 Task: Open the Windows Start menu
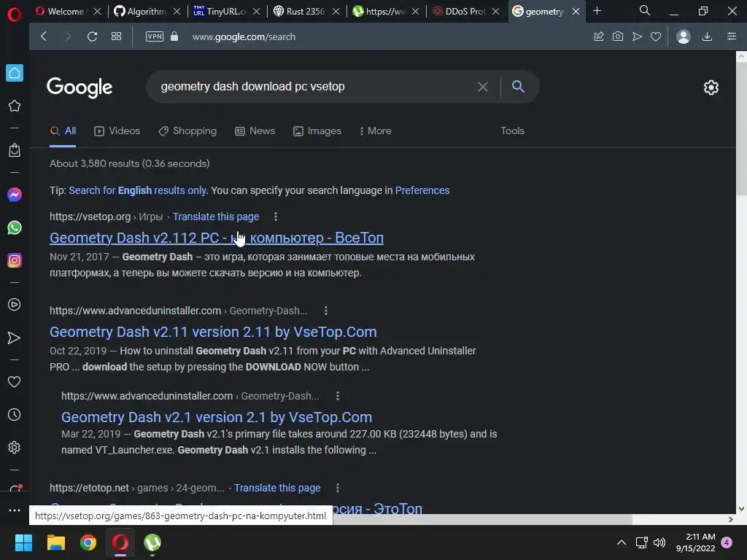[23, 542]
